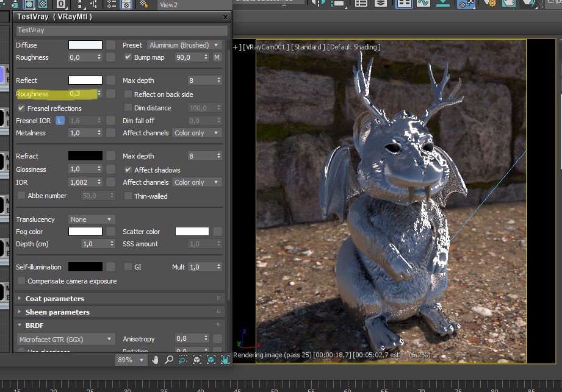
Task: Uncheck Fresnel reflections
Action: [x=21, y=108]
